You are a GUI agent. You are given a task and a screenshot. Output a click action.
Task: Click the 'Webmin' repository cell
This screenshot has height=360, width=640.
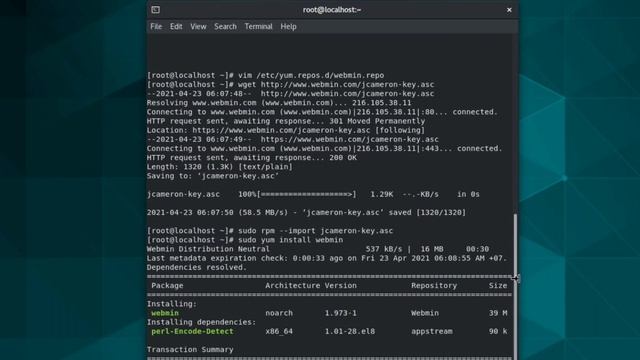(425, 313)
